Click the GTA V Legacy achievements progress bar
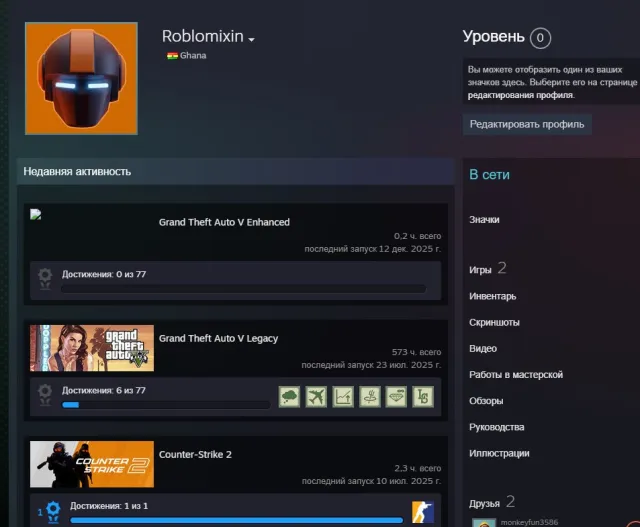 (x=166, y=405)
